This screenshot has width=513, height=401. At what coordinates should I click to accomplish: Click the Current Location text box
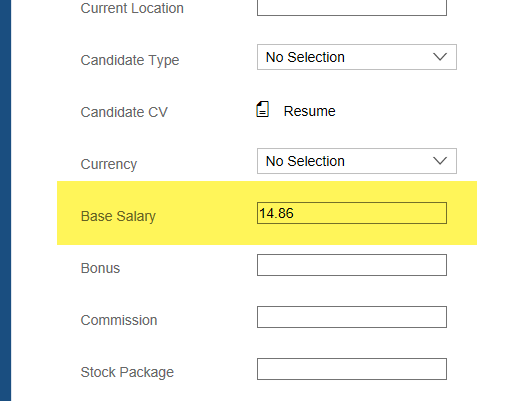point(352,7)
